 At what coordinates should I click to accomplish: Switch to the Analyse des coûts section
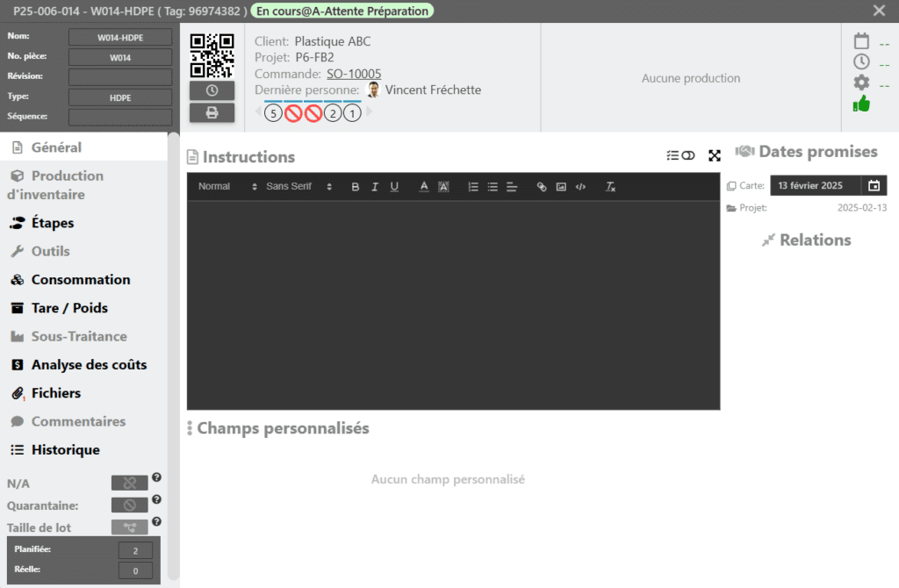pyautogui.click(x=89, y=365)
